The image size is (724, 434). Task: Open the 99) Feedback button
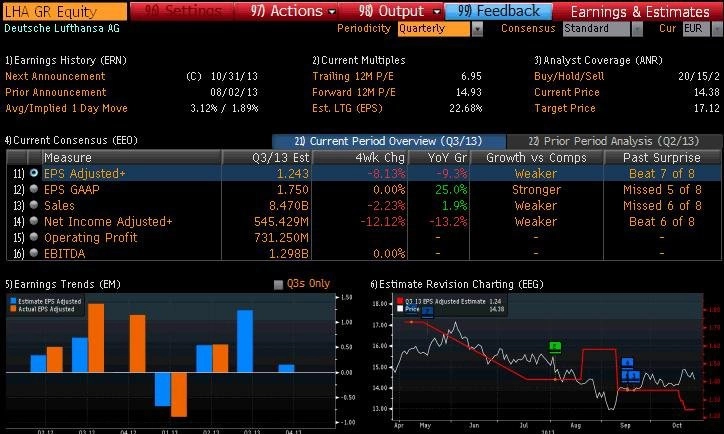click(x=498, y=11)
